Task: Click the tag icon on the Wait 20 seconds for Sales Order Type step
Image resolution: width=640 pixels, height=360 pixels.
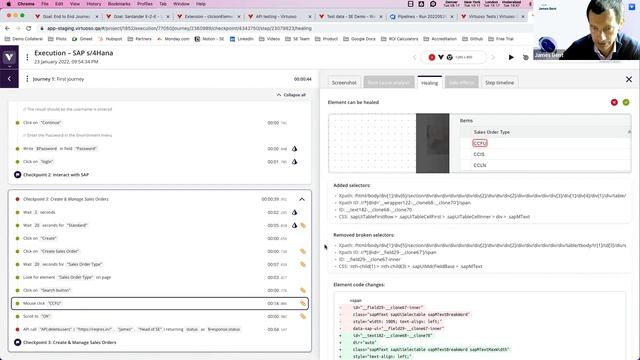Action: point(303,264)
